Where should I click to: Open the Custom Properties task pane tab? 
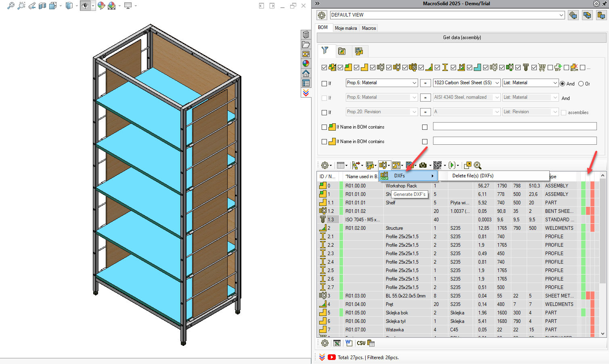coord(306,83)
